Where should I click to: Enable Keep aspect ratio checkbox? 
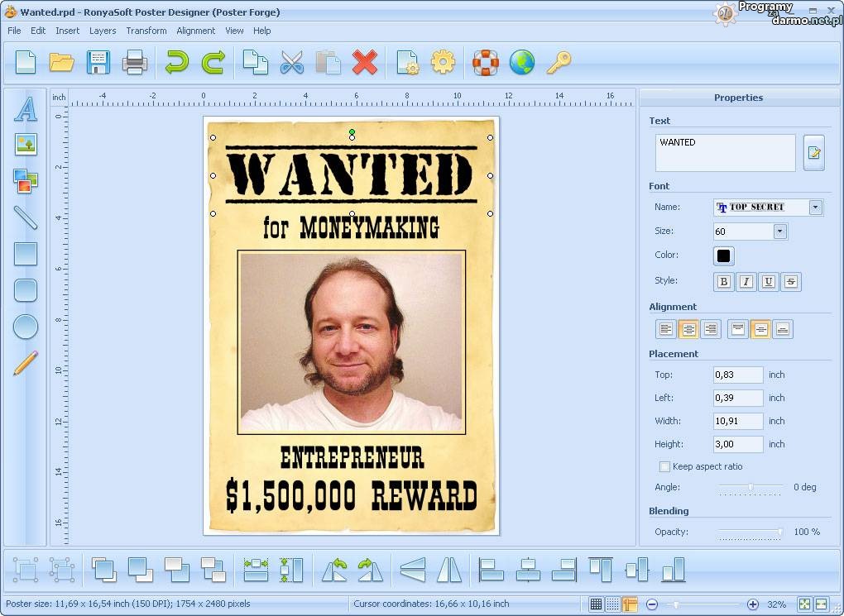tap(664, 466)
